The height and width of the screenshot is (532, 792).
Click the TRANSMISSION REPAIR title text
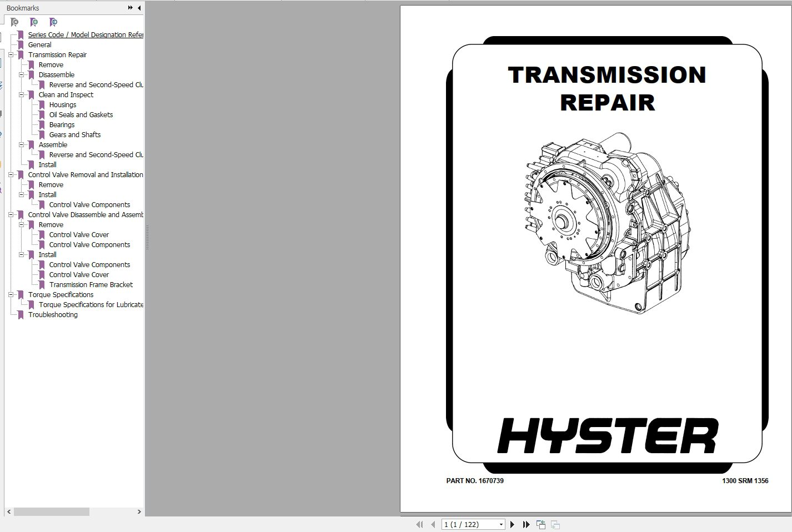(x=607, y=88)
